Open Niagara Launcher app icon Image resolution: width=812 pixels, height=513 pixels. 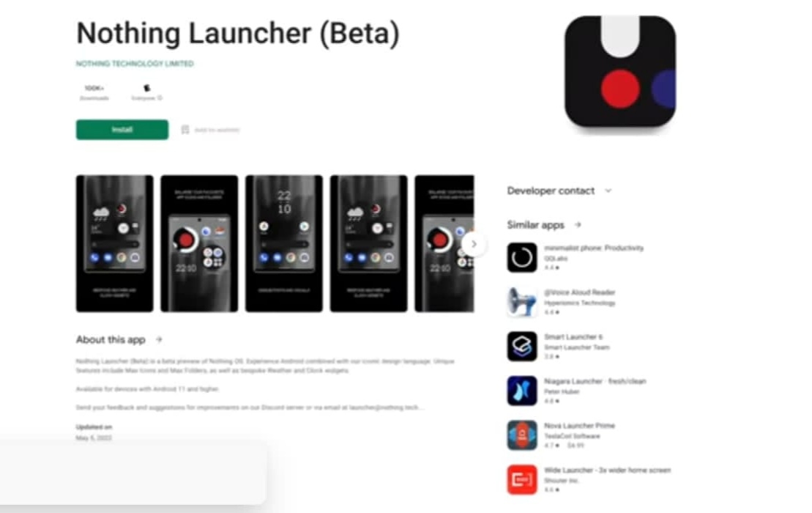[521, 391]
